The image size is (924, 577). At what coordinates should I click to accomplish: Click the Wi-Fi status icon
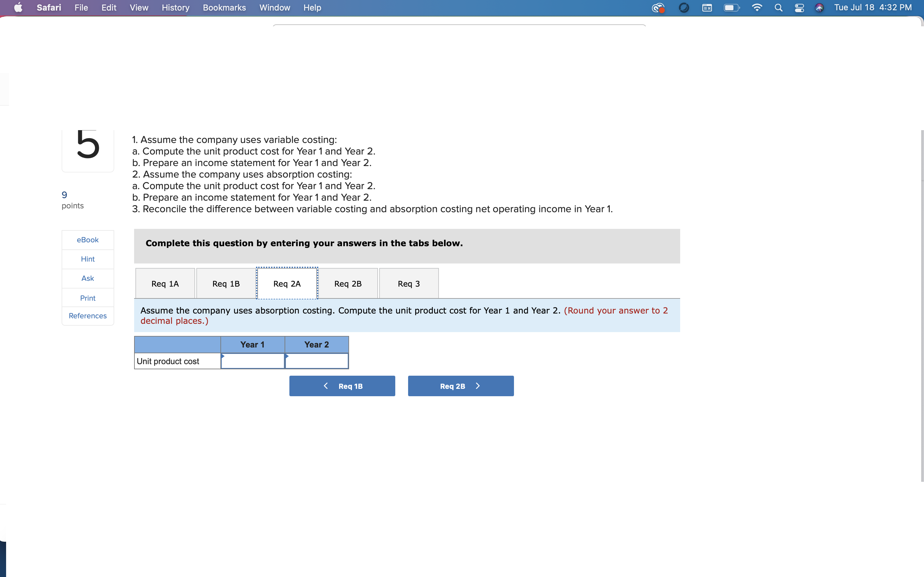tap(757, 8)
